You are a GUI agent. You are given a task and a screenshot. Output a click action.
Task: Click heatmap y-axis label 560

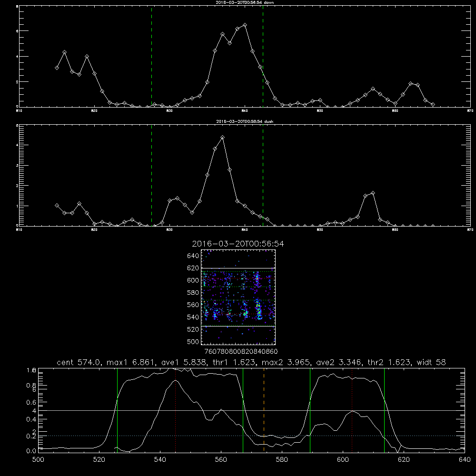click(x=193, y=305)
